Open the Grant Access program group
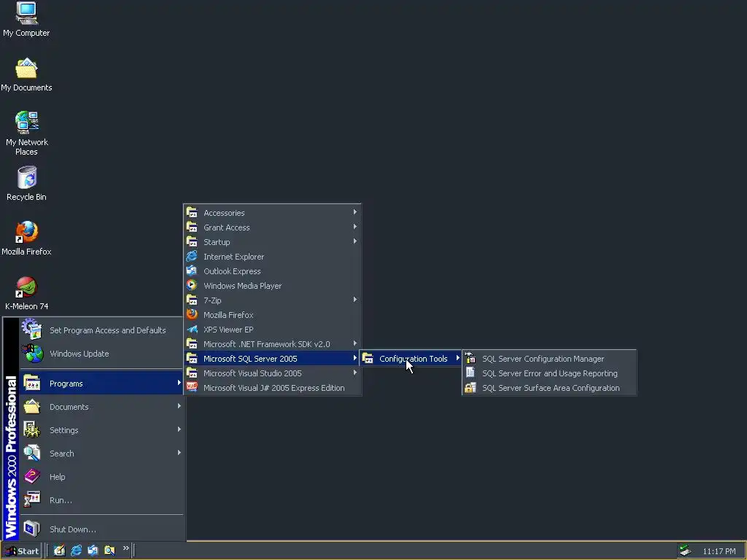This screenshot has height=560, width=747. coord(272,227)
